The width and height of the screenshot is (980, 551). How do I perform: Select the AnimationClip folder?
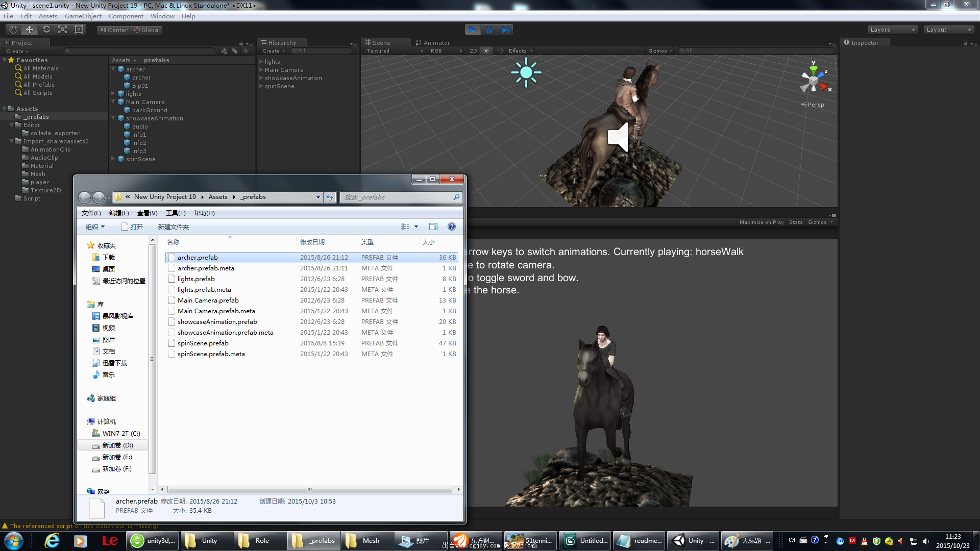(50, 149)
